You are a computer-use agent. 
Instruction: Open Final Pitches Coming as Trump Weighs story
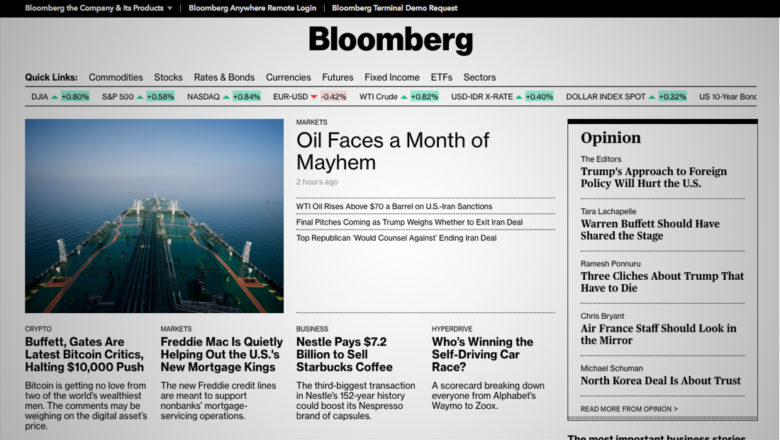[409, 222]
